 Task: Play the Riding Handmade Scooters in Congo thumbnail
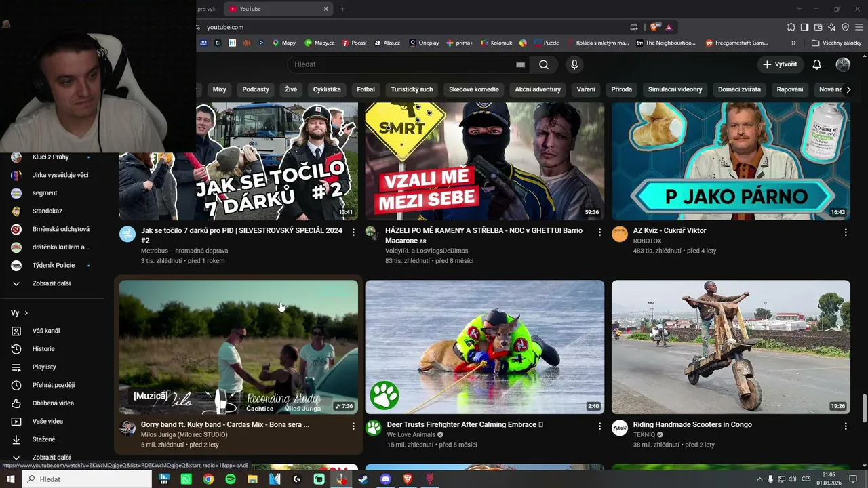coord(731,347)
